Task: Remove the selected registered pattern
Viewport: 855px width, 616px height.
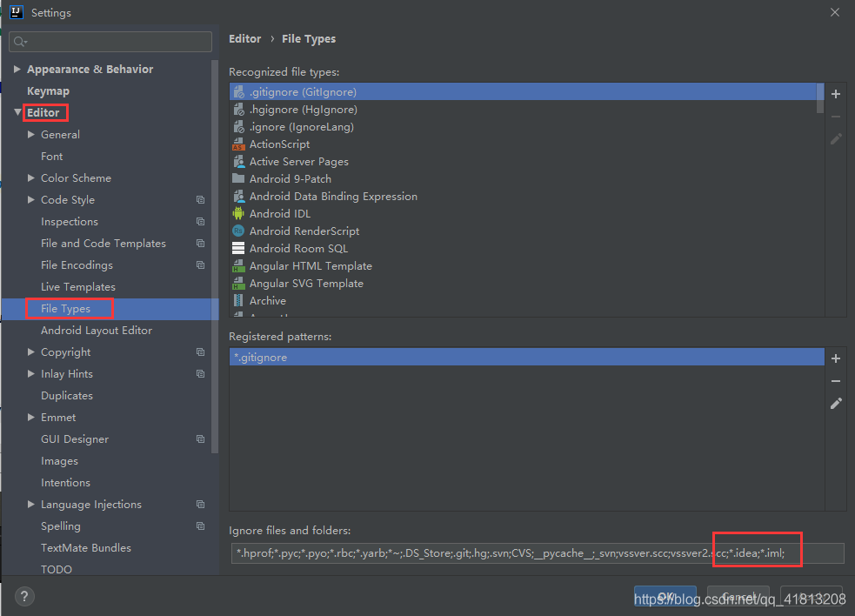Action: [x=835, y=381]
